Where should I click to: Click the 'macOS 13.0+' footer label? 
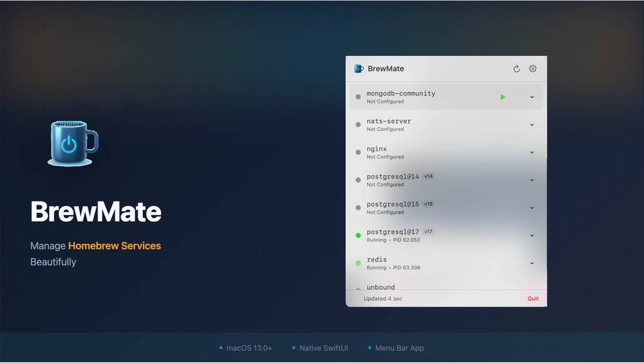pyautogui.click(x=249, y=348)
